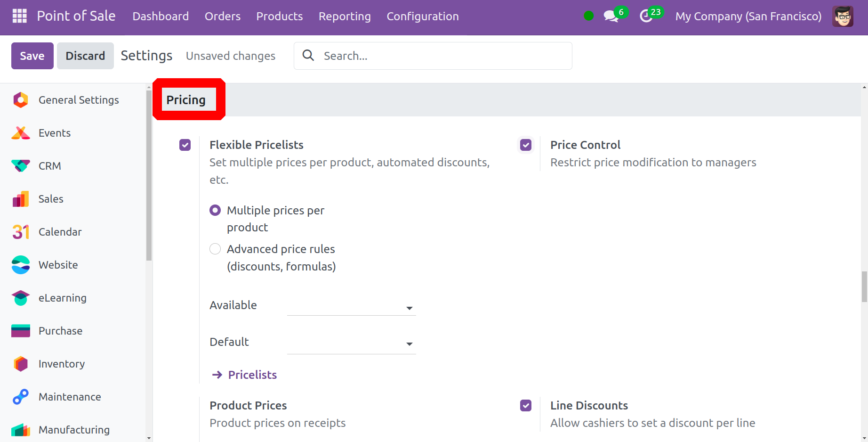Image resolution: width=868 pixels, height=442 pixels.
Task: Open the chat messages icon
Action: click(x=611, y=16)
